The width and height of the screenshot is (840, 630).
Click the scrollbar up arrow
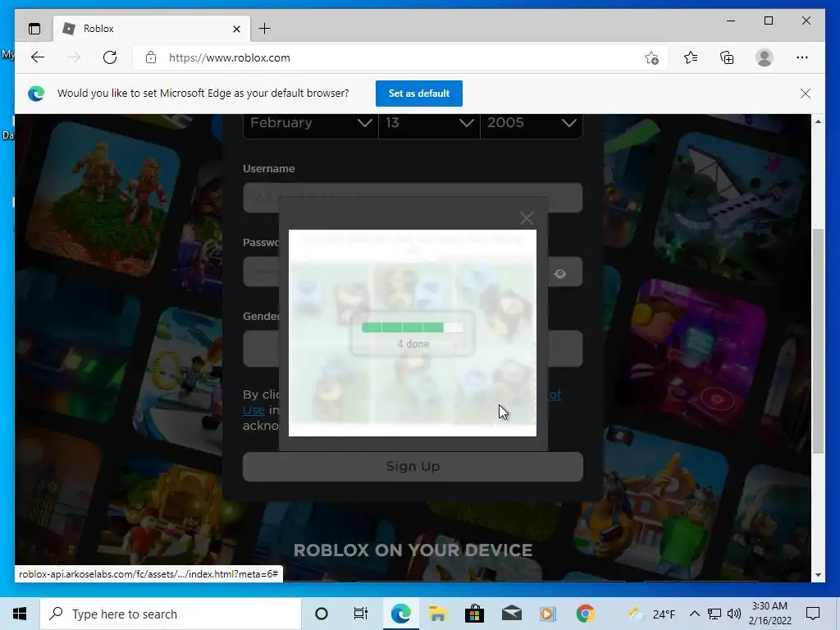click(818, 121)
